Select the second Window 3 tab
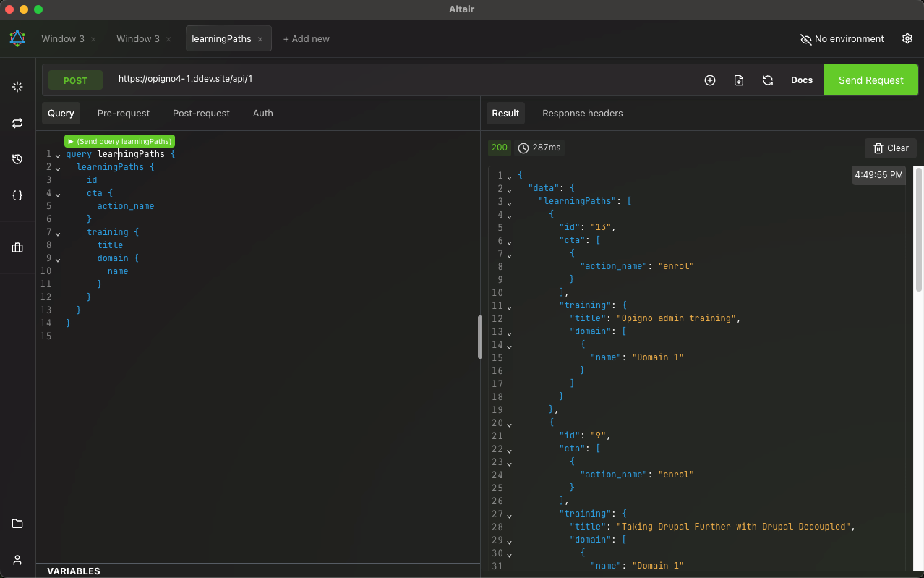The image size is (924, 578). pyautogui.click(x=138, y=39)
